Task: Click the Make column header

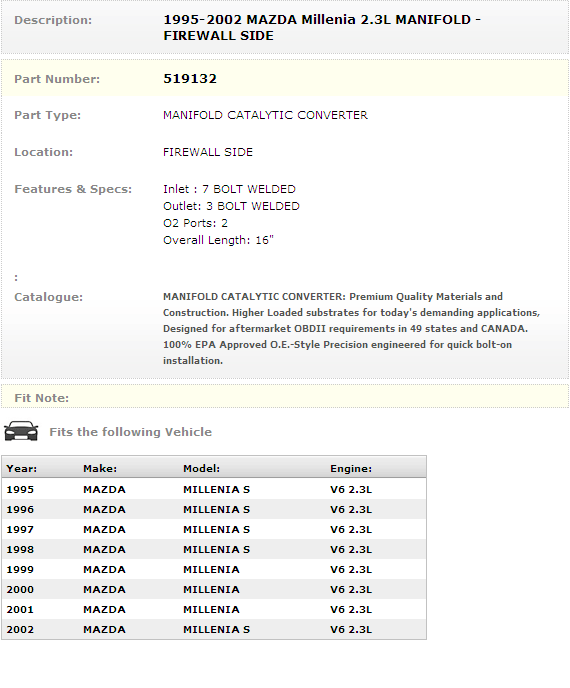Action: pos(100,469)
